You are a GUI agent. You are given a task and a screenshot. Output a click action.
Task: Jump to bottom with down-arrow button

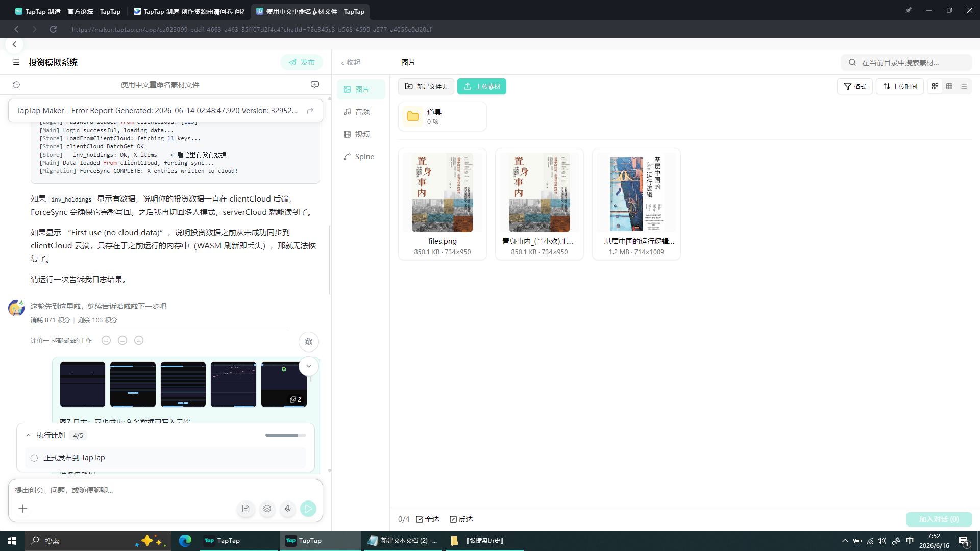309,366
